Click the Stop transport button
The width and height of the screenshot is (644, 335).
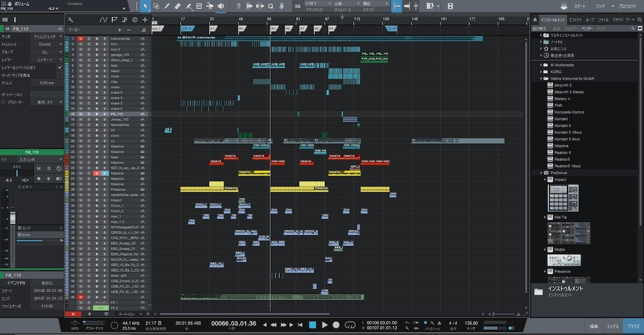pos(312,325)
